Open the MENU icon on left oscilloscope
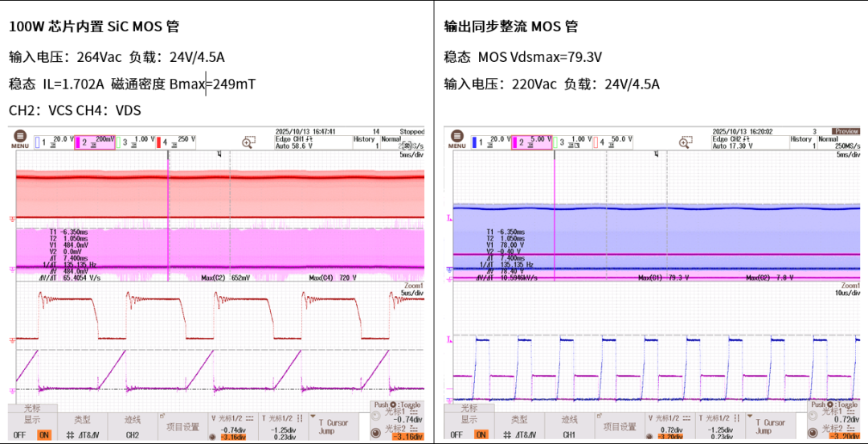 (20, 140)
